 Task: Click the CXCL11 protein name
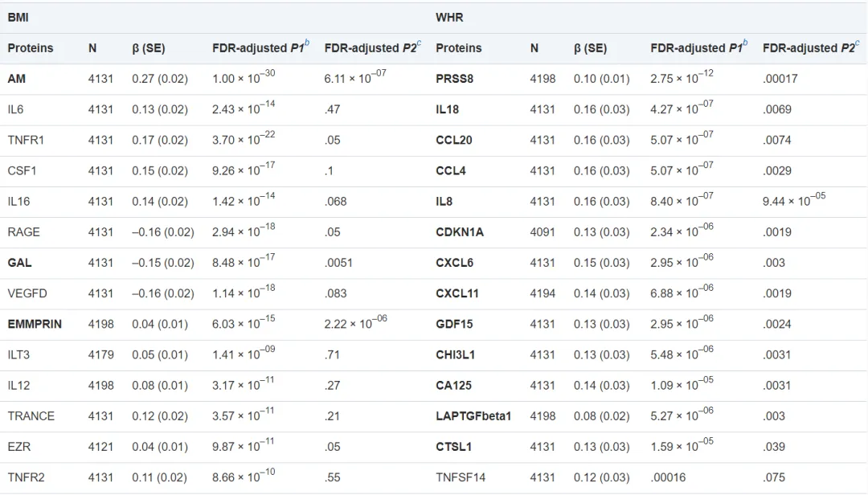point(457,293)
